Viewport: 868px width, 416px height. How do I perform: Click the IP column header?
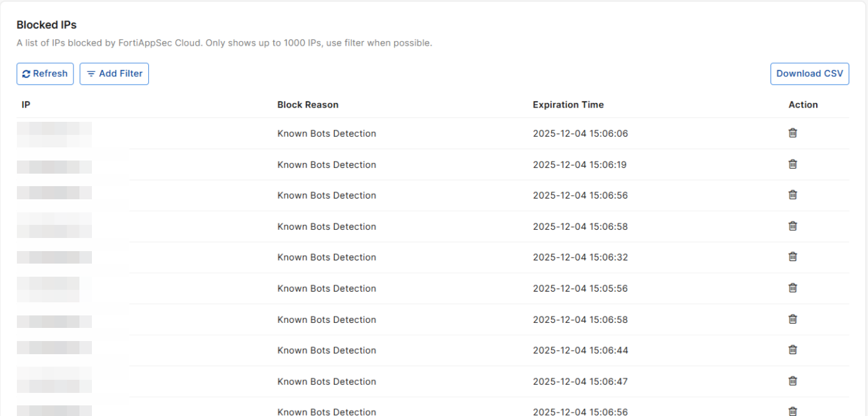[x=26, y=105]
